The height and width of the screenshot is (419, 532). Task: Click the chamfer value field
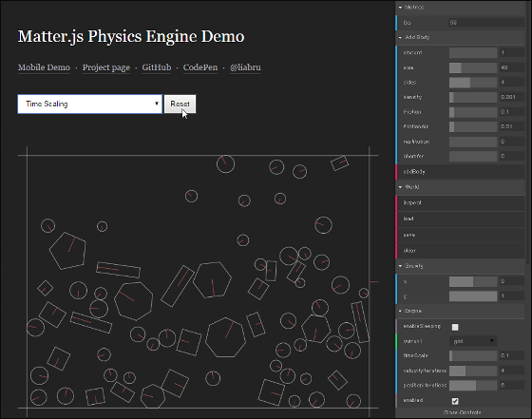tap(512, 157)
